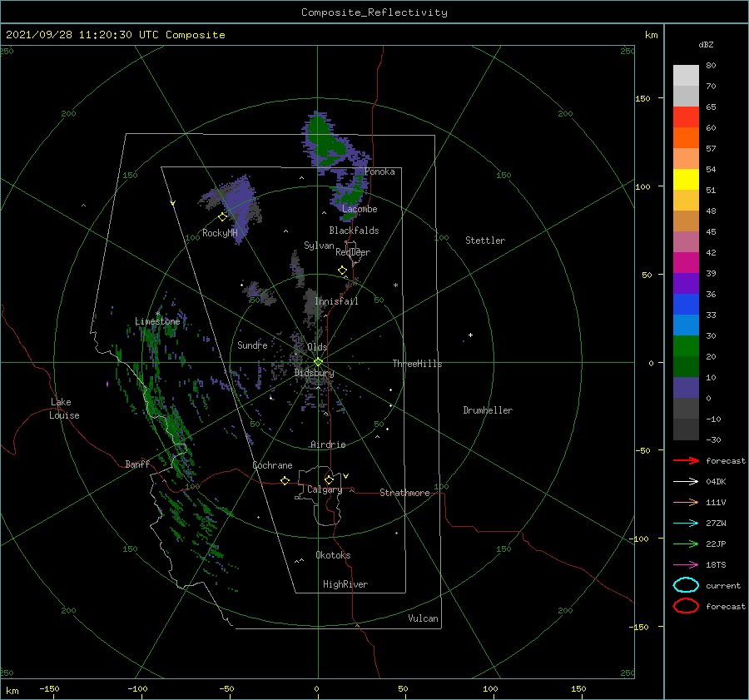This screenshot has width=749, height=700.
Task: Click yellow diamond marker near RockyMH
Action: [x=222, y=217]
